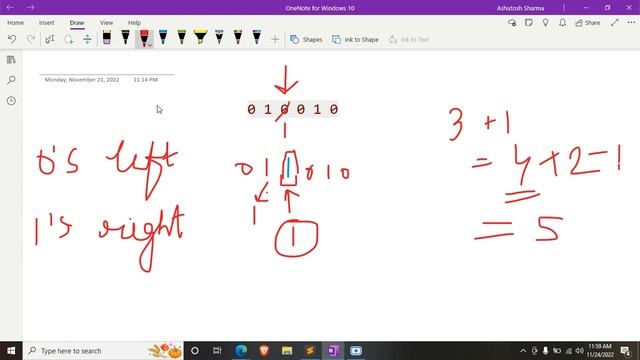Switch to OneNote taskbar icon
The height and width of the screenshot is (360, 640).
pyautogui.click(x=333, y=351)
